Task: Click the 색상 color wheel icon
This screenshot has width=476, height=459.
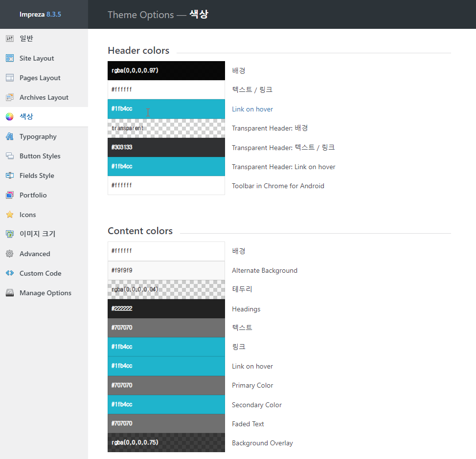Action: coord(10,116)
